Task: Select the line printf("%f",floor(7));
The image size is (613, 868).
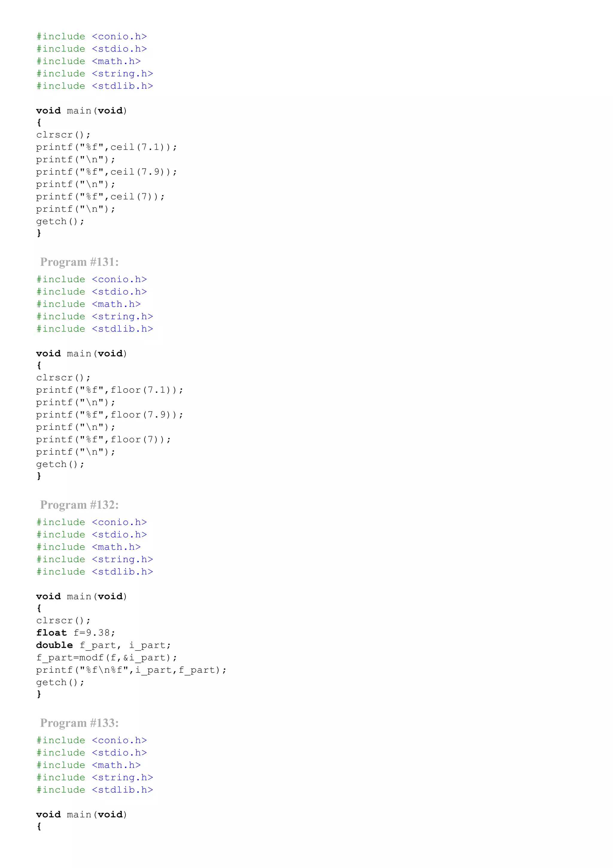Action: [104, 440]
